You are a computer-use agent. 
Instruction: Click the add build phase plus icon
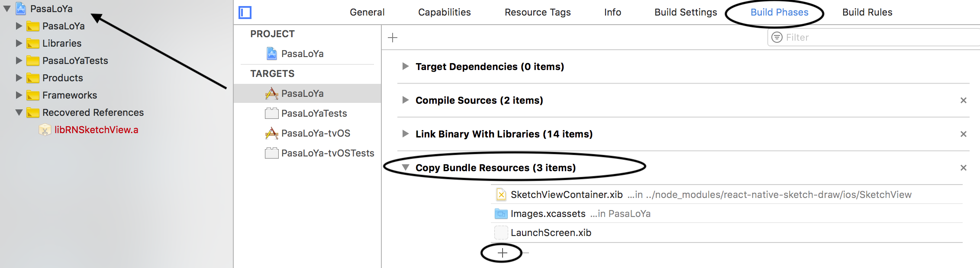393,38
